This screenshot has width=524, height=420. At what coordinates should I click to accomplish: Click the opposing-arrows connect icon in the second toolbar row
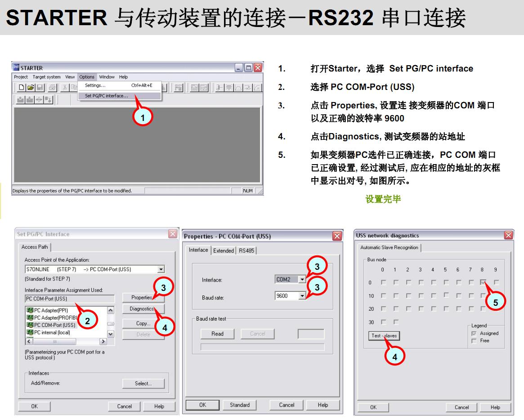(x=39, y=99)
